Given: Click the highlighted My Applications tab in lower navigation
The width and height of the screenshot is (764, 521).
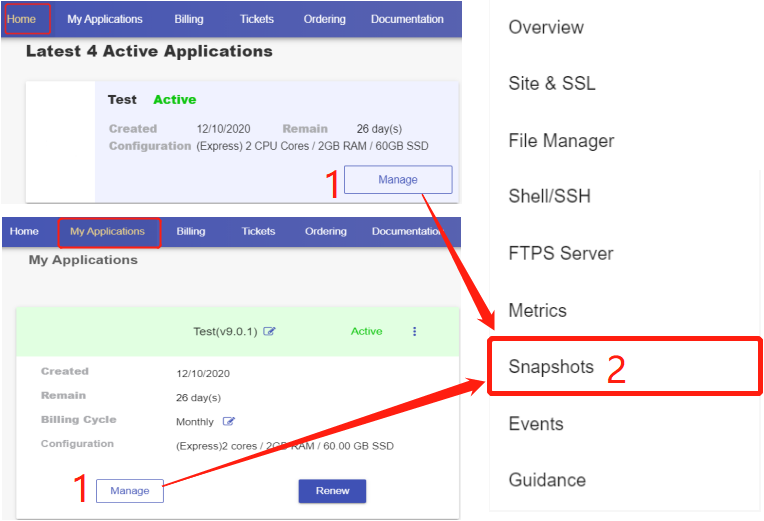Looking at the screenshot, I should click(x=108, y=232).
